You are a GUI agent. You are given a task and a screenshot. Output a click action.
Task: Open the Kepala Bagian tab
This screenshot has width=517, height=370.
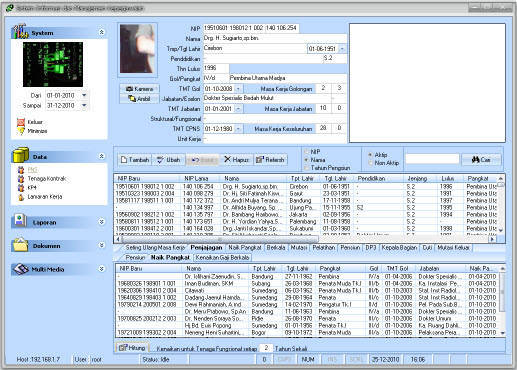tap(399, 248)
